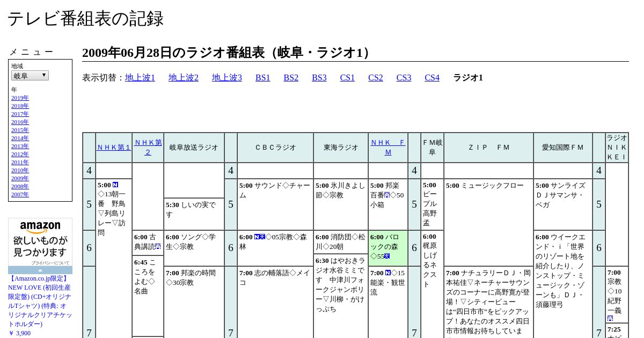Click the N news icon in CBCラジオ 6:00
The image size is (644, 338).
tap(257, 237)
